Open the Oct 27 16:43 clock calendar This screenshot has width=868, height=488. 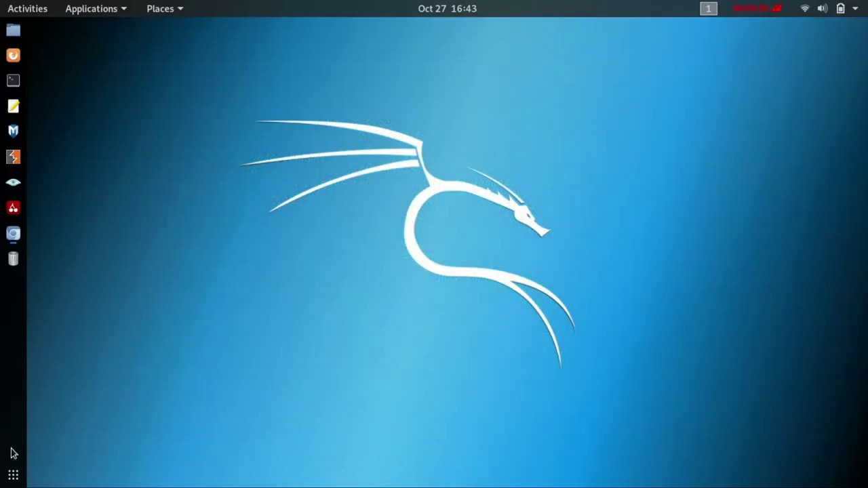tap(447, 8)
